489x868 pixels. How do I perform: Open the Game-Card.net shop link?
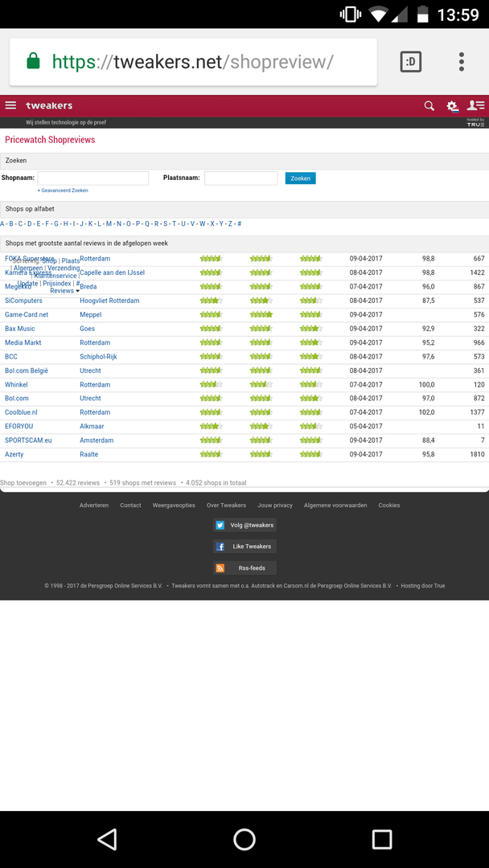(27, 314)
